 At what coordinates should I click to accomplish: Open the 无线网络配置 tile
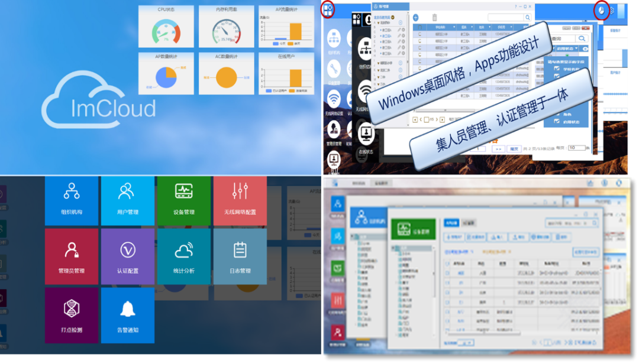(x=240, y=200)
